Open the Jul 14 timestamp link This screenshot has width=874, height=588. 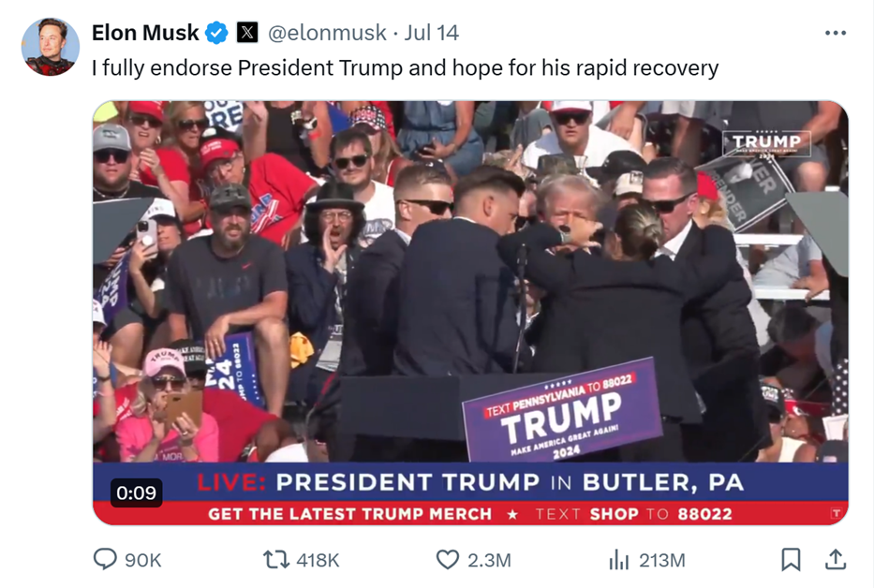432,33
